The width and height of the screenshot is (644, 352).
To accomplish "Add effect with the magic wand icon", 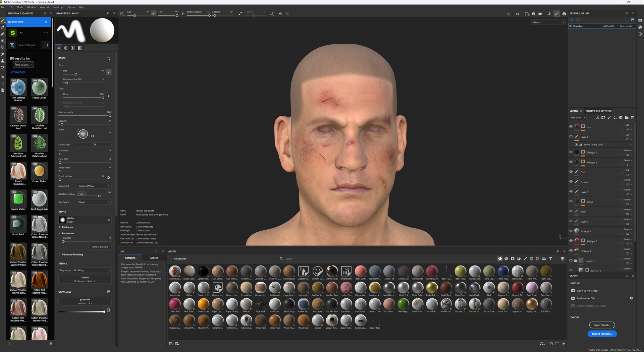I will tap(597, 118).
